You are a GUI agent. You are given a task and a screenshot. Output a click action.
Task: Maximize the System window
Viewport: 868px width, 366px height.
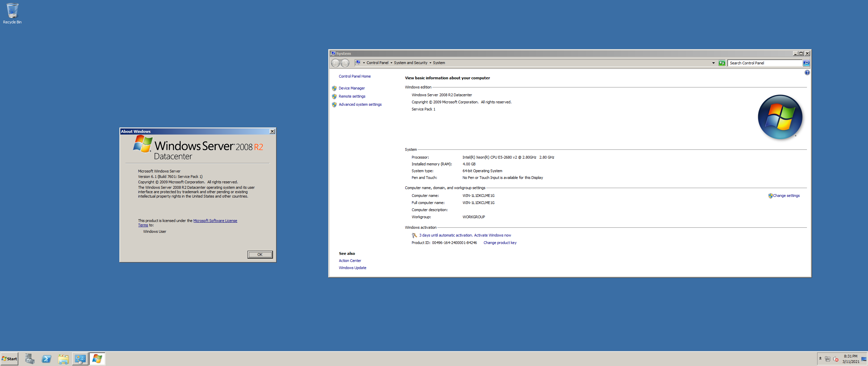801,54
